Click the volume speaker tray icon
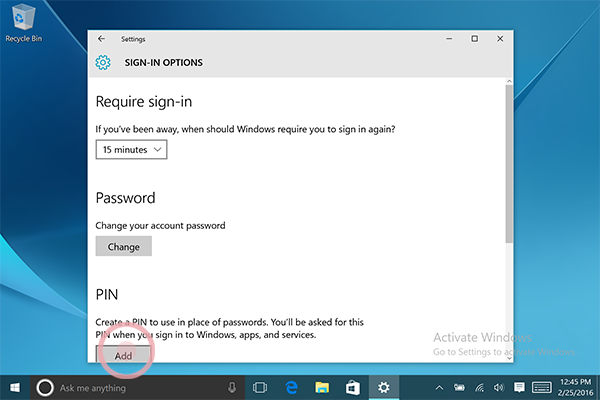 click(x=499, y=388)
